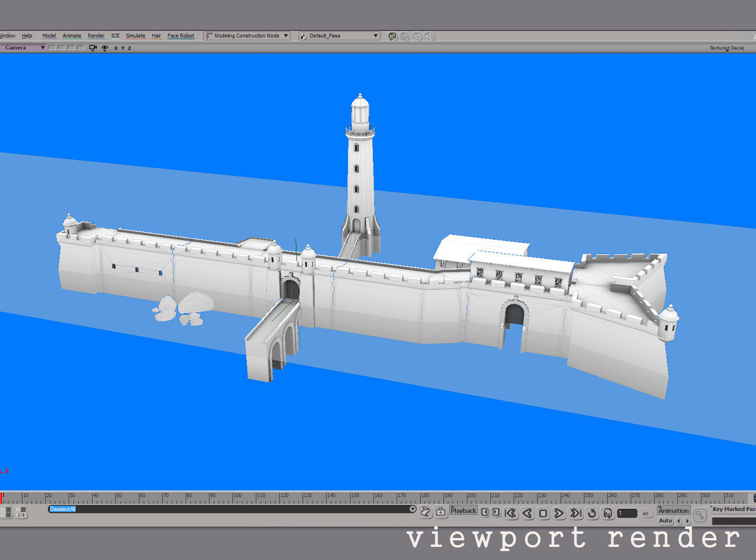Click the current frame number field
This screenshot has height=560, width=756.
627,513
